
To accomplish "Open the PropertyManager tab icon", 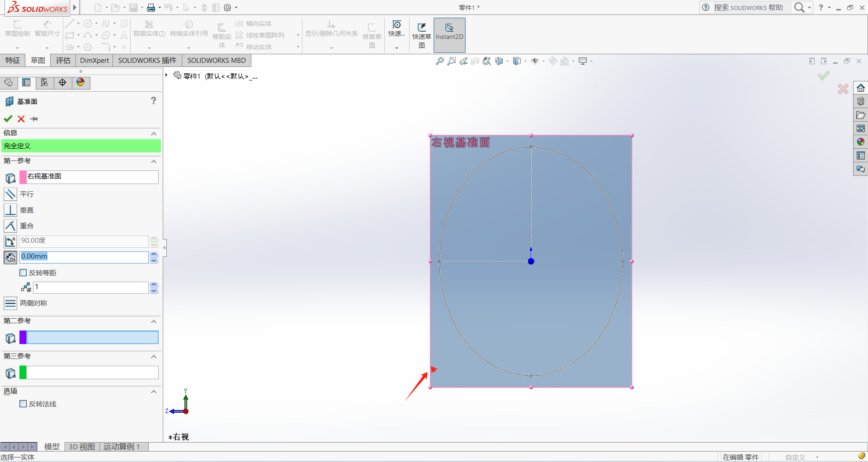I will [26, 82].
